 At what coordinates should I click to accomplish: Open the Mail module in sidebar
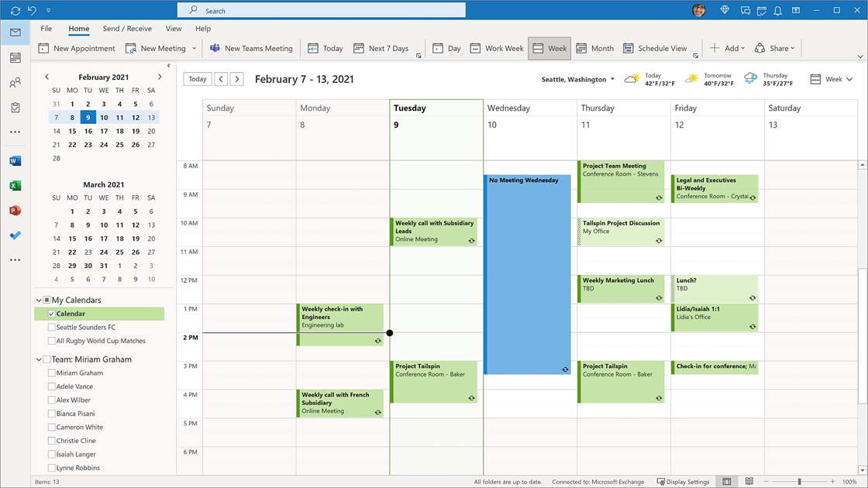[15, 33]
